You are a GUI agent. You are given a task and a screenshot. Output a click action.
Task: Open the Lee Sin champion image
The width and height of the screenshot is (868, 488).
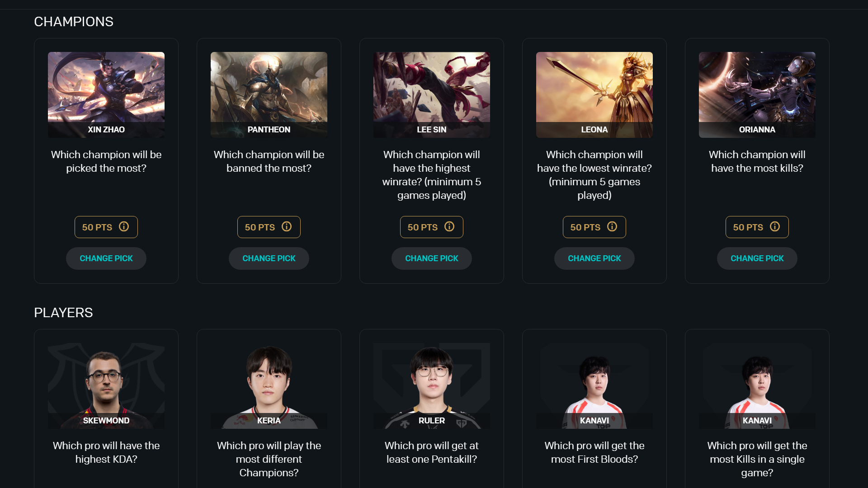coord(432,95)
